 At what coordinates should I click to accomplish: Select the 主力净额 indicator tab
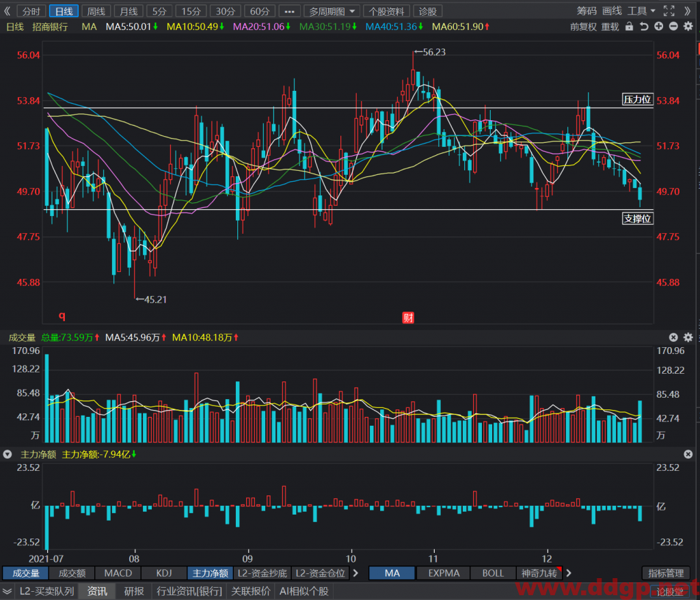coord(211,573)
